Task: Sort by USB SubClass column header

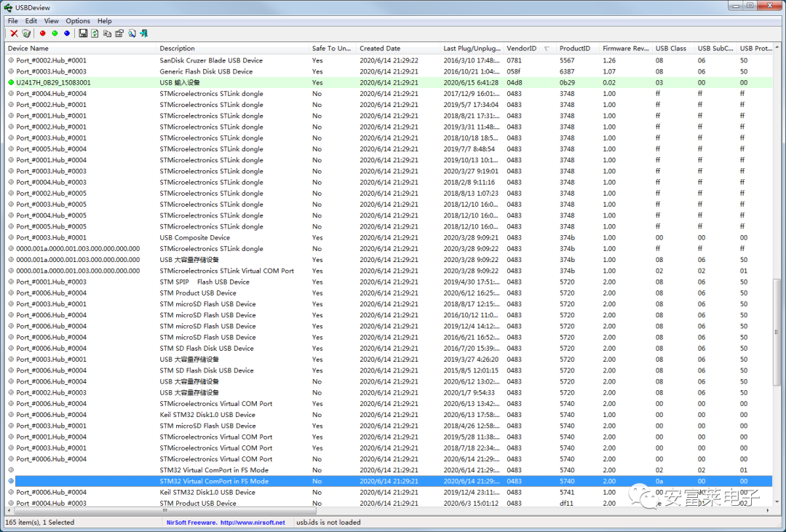Action: pos(715,49)
